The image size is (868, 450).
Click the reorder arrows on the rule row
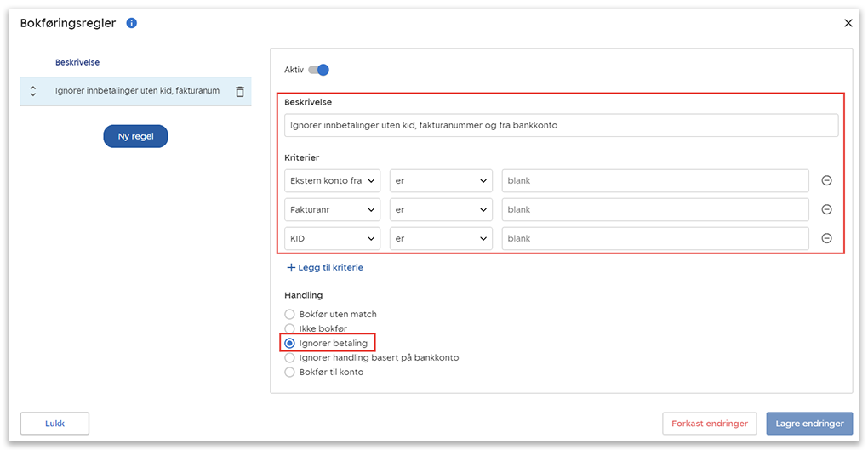tap(33, 91)
